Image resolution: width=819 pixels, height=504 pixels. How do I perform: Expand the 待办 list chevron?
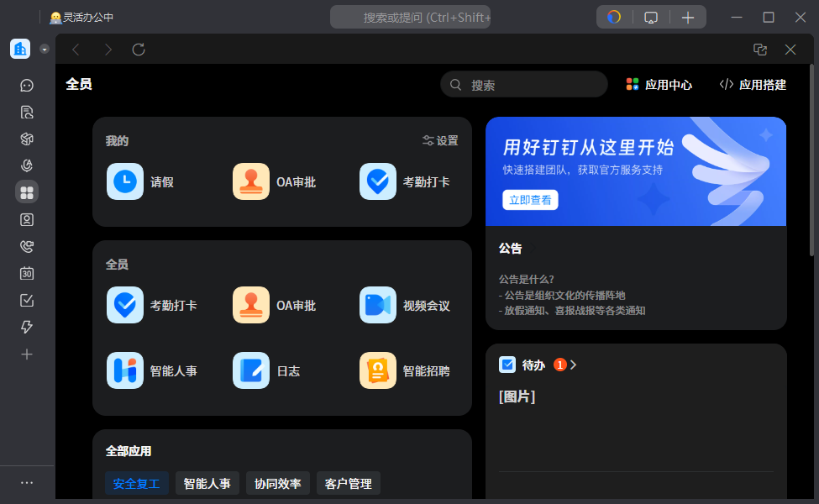574,365
